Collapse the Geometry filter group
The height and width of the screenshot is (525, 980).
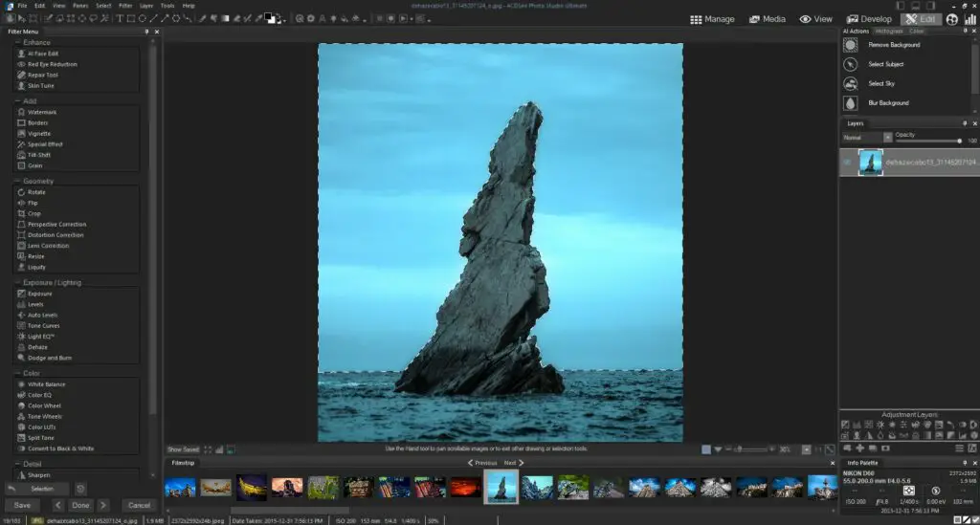click(x=16, y=181)
